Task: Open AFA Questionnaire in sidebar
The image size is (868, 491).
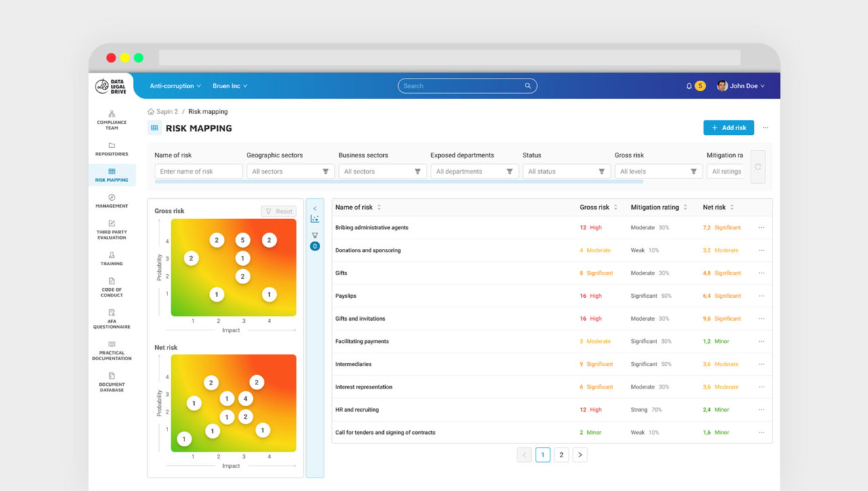Action: coord(112,319)
